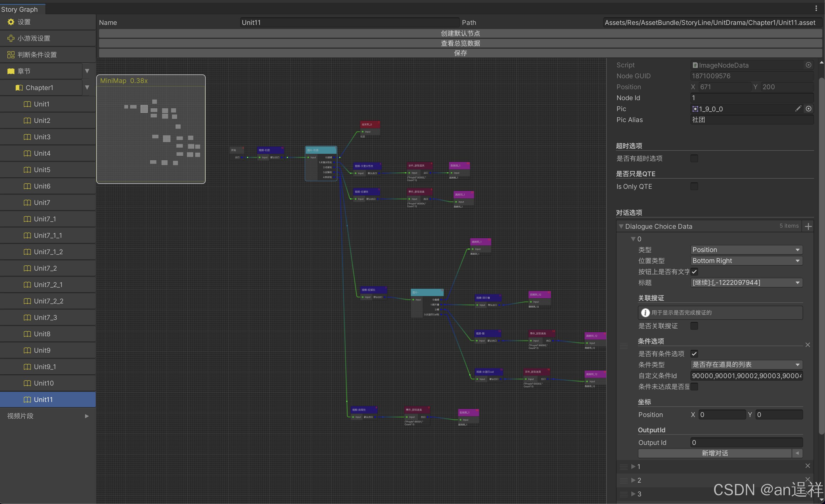Open the 位置类型 Bottom Right dropdown
825x504 pixels.
[746, 260]
